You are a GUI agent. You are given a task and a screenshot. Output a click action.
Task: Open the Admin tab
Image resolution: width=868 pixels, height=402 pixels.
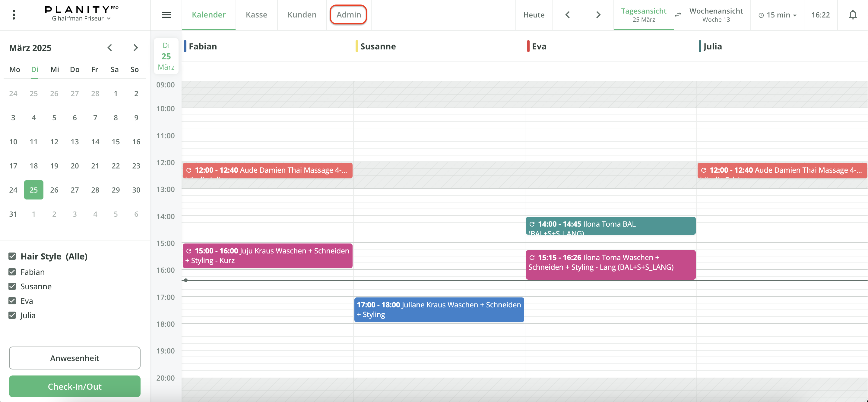pos(348,15)
